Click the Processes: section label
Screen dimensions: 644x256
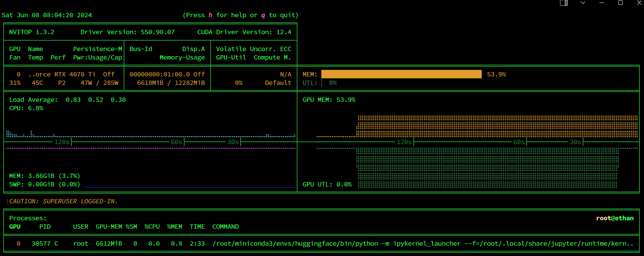(x=28, y=218)
